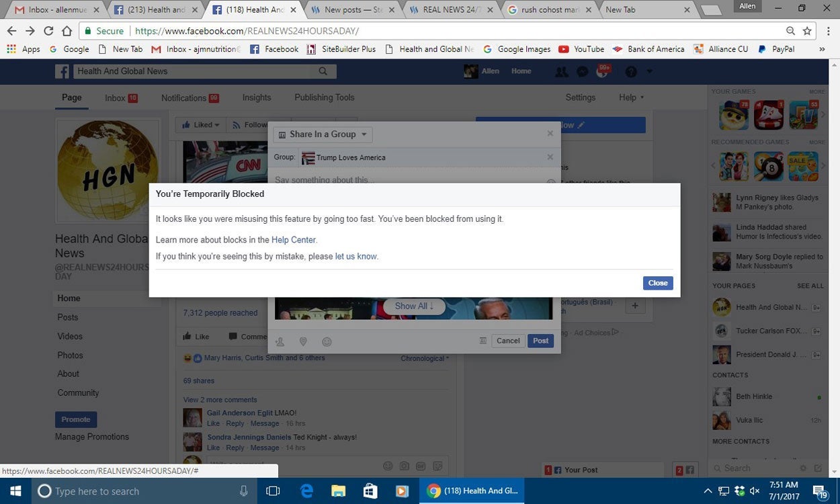
Task: Click See All under Your Pages
Action: (x=810, y=286)
